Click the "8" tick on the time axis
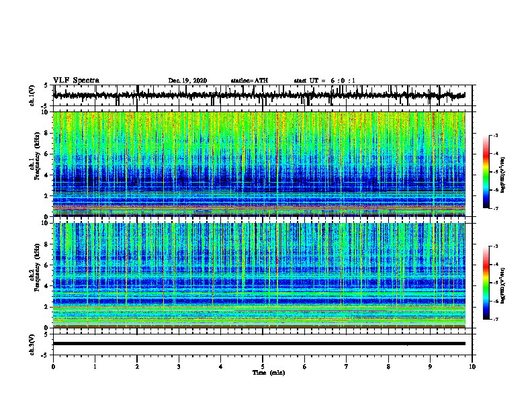This screenshot has width=532, height=411. pyautogui.click(x=388, y=367)
